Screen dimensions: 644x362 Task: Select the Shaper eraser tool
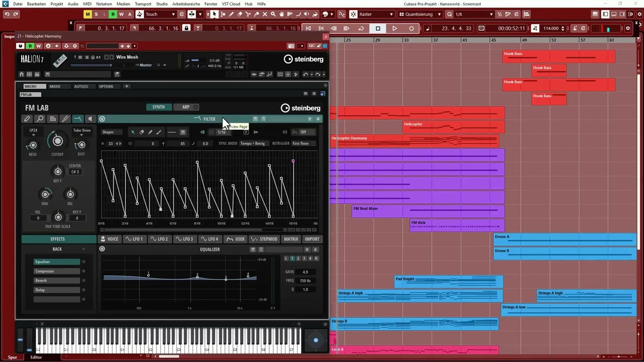[x=141, y=132]
